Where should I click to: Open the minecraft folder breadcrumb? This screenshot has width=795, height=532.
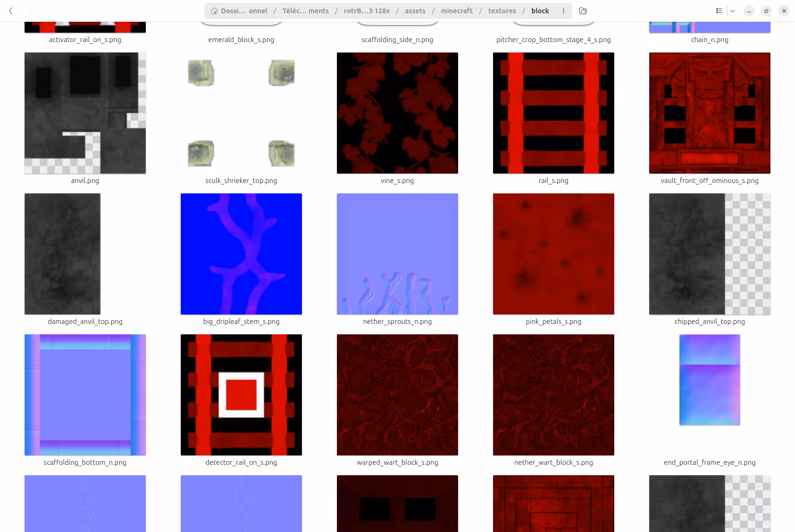pyautogui.click(x=457, y=11)
